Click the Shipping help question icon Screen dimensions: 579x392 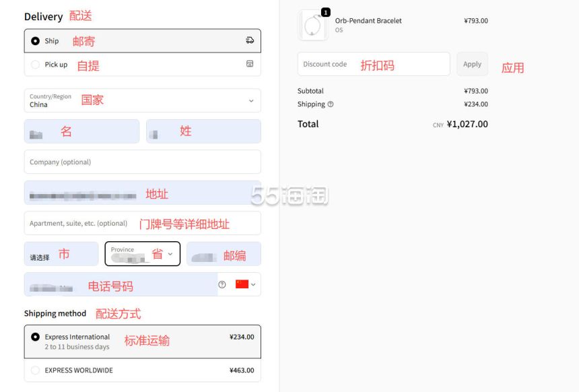pos(331,104)
